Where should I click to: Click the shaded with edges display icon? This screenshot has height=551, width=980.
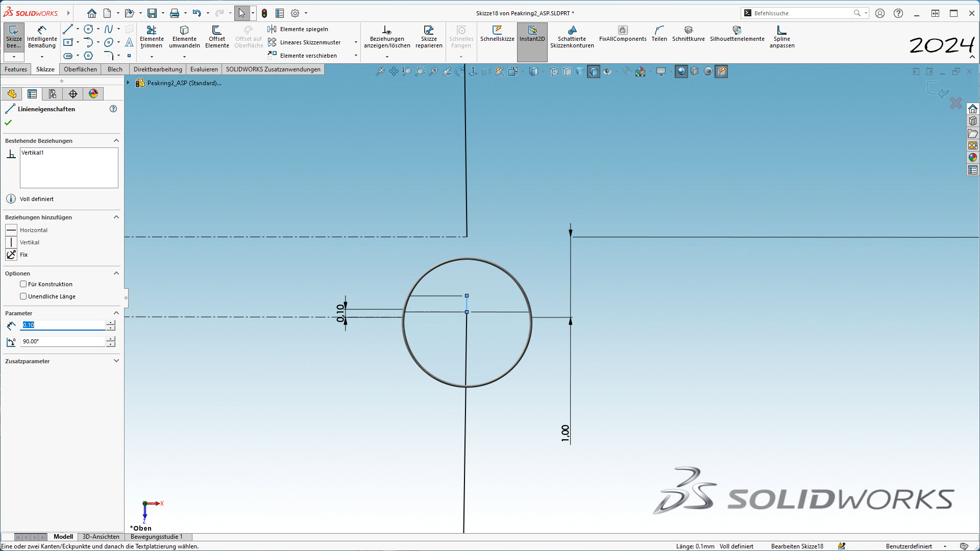pos(594,71)
